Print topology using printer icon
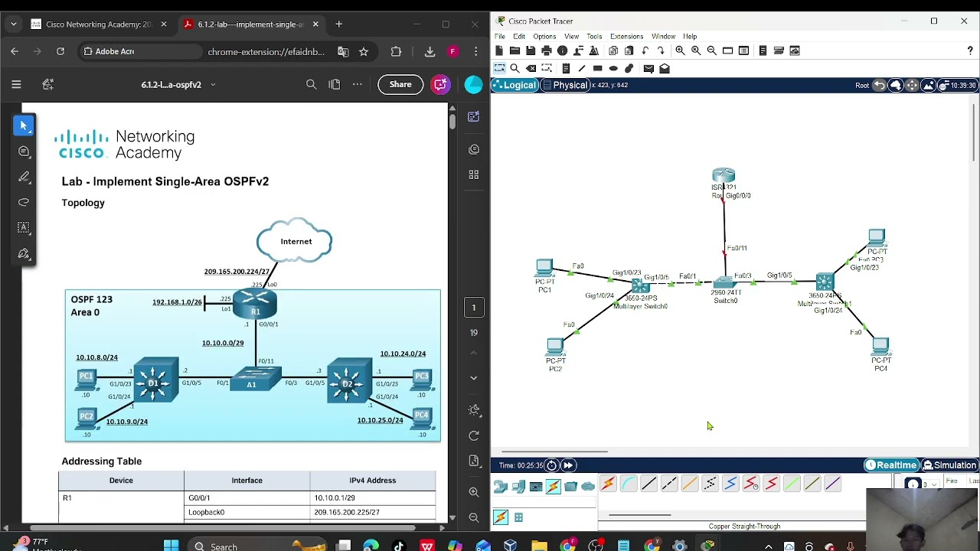This screenshot has height=551, width=980. [547, 51]
